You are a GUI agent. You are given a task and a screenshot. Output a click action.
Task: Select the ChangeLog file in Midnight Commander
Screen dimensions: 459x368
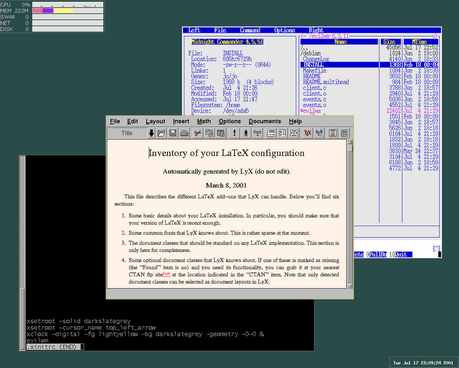pyautogui.click(x=316, y=59)
